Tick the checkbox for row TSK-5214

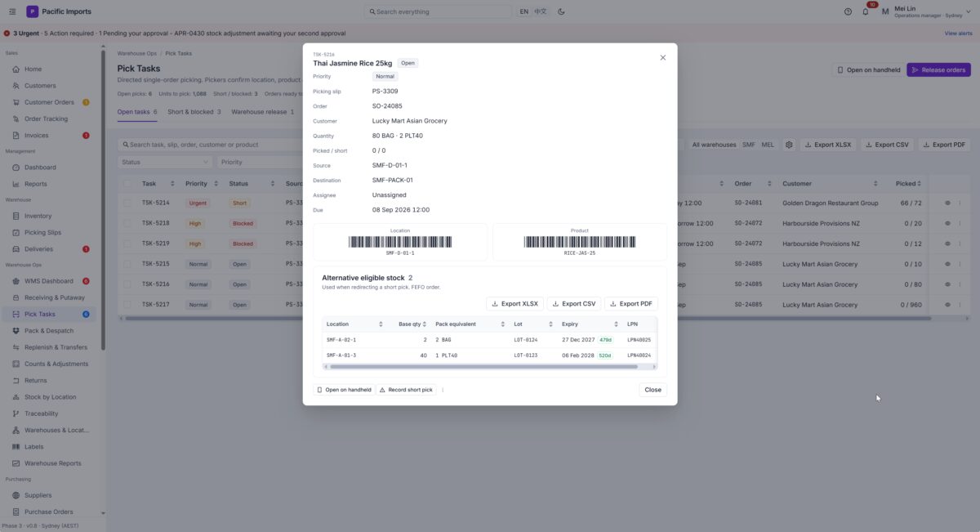tap(127, 203)
